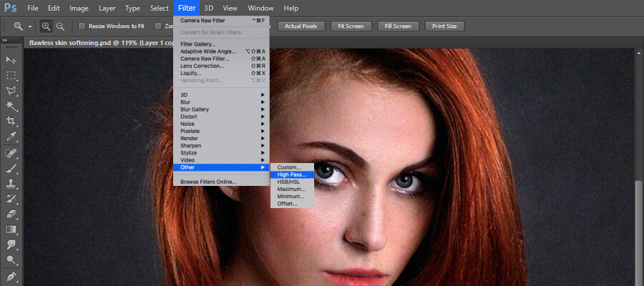The width and height of the screenshot is (644, 286).
Task: Click the Zoom Out mode icon
Action: tap(60, 26)
